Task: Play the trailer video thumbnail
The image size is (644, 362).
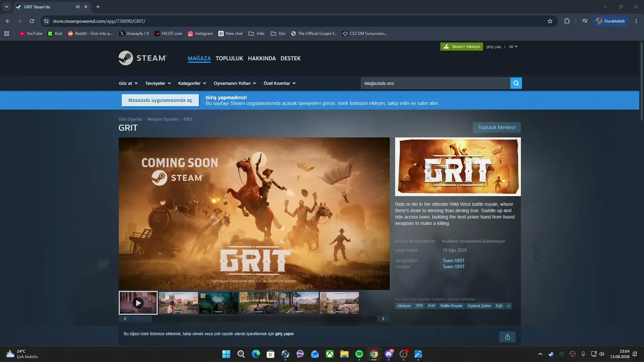Action: tap(138, 303)
